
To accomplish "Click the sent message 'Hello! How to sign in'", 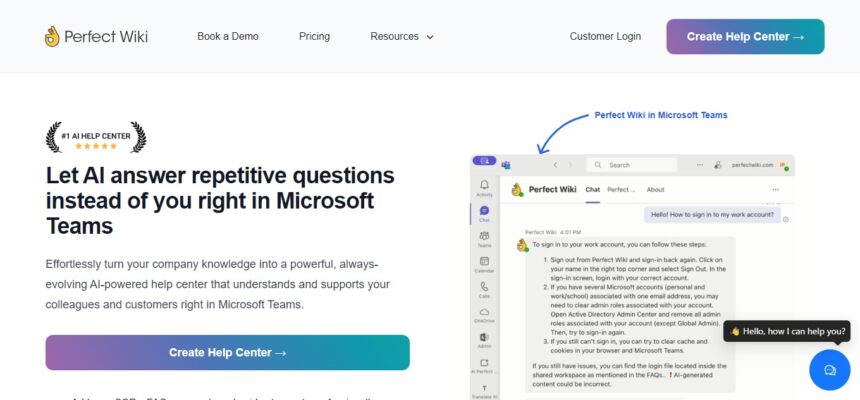I will tap(712, 215).
